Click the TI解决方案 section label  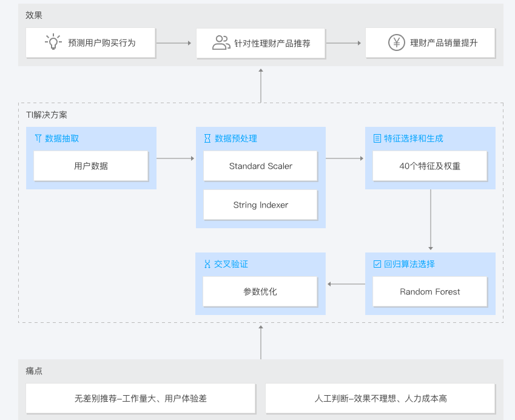tap(47, 115)
